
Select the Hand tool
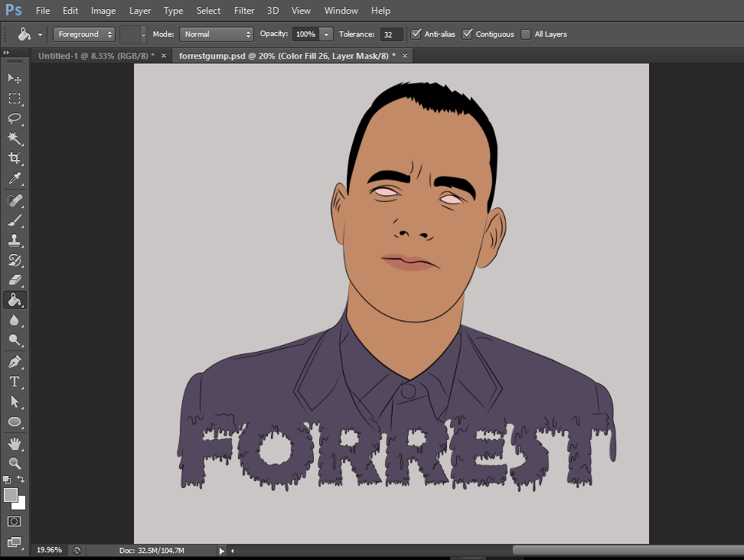pos(15,443)
